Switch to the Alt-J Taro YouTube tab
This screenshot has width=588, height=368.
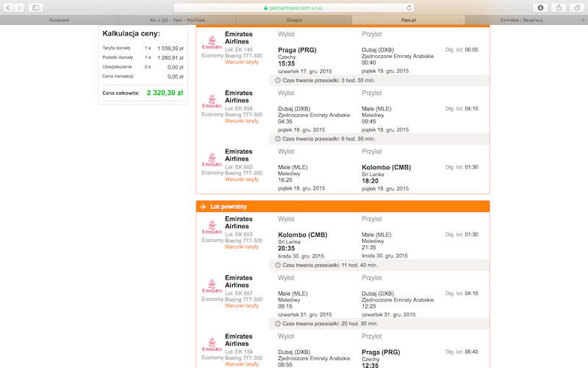177,20
